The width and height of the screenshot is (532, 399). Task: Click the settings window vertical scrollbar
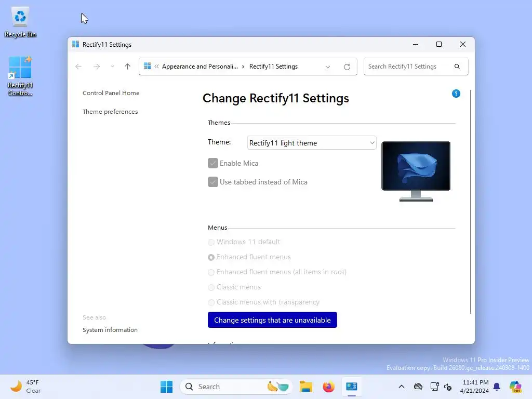point(471,202)
